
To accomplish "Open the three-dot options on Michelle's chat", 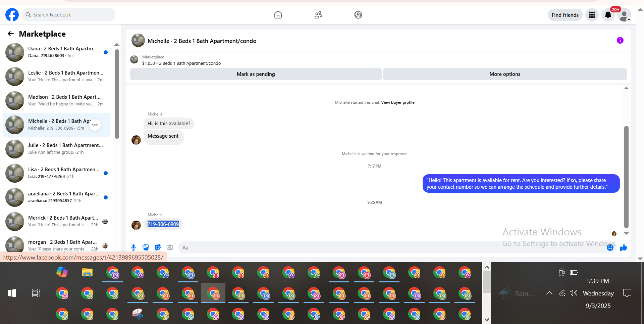I will [x=95, y=125].
